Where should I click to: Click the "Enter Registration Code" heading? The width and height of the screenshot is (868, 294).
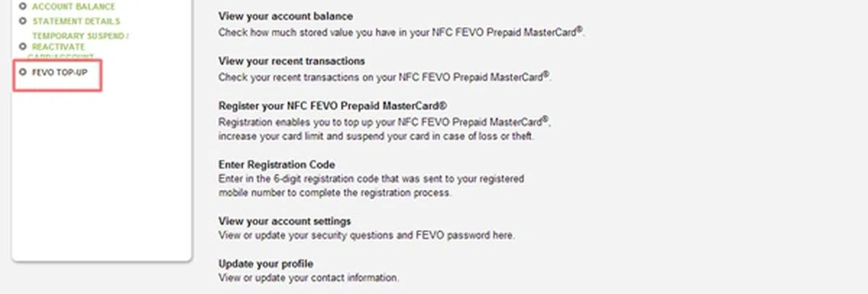(x=276, y=165)
